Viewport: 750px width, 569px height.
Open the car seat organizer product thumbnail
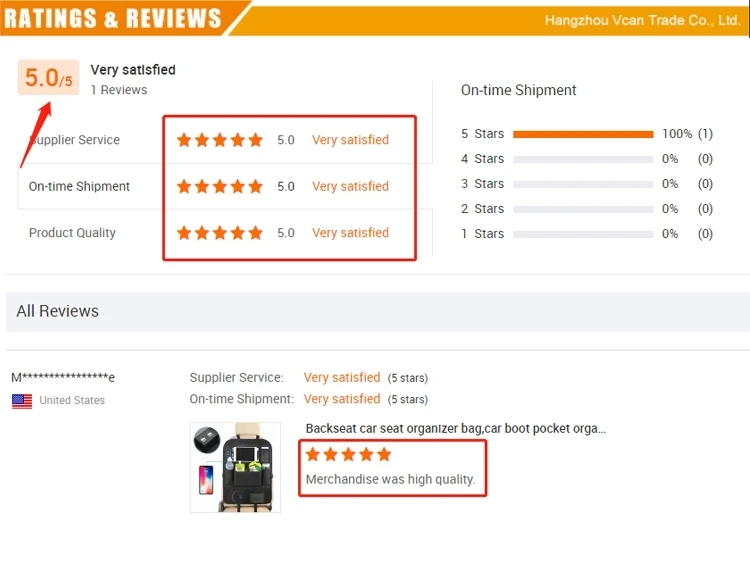tap(235, 467)
